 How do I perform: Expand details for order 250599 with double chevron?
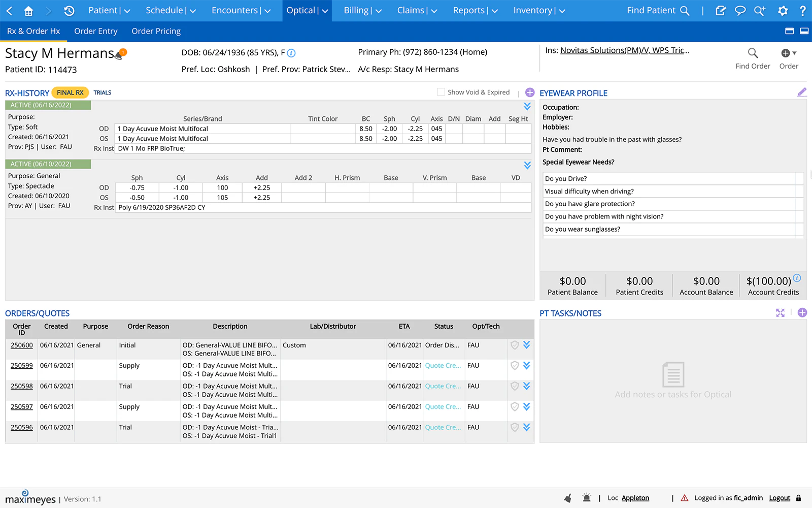[x=527, y=365]
